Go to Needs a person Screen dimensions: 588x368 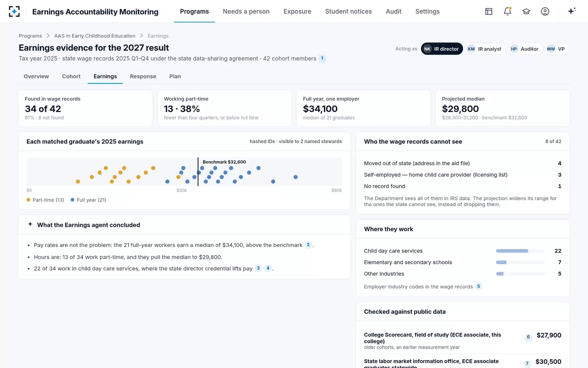pos(246,11)
